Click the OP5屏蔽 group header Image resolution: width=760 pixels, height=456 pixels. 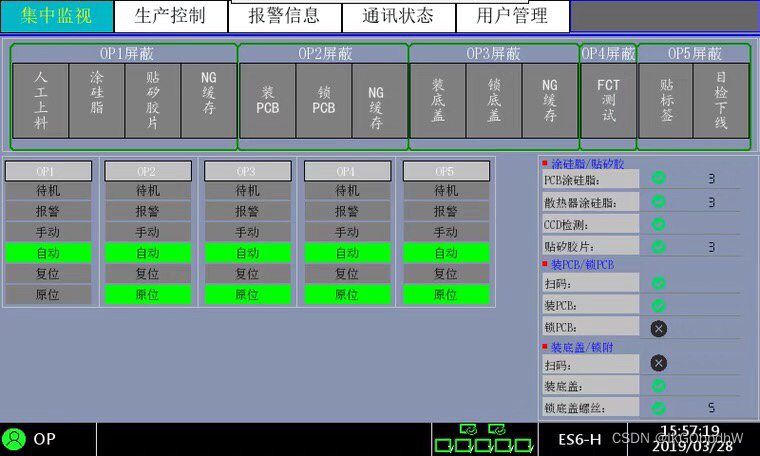[x=695, y=53]
